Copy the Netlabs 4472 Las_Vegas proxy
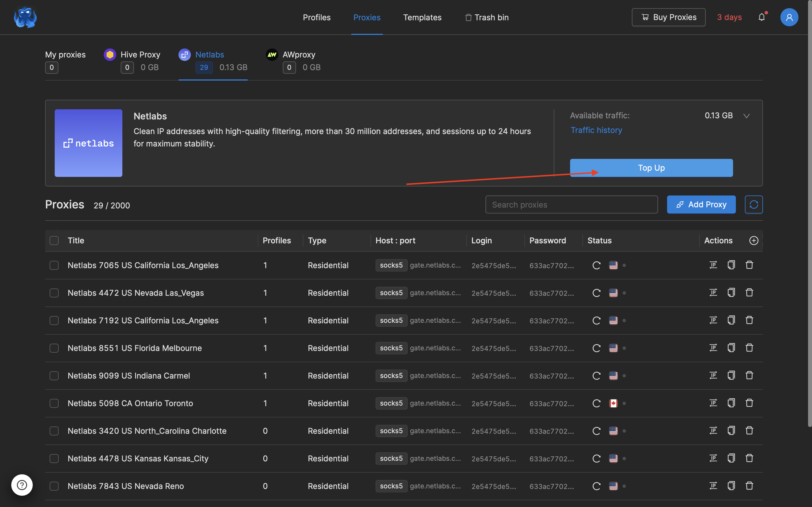Image resolution: width=812 pixels, height=507 pixels. click(x=731, y=293)
